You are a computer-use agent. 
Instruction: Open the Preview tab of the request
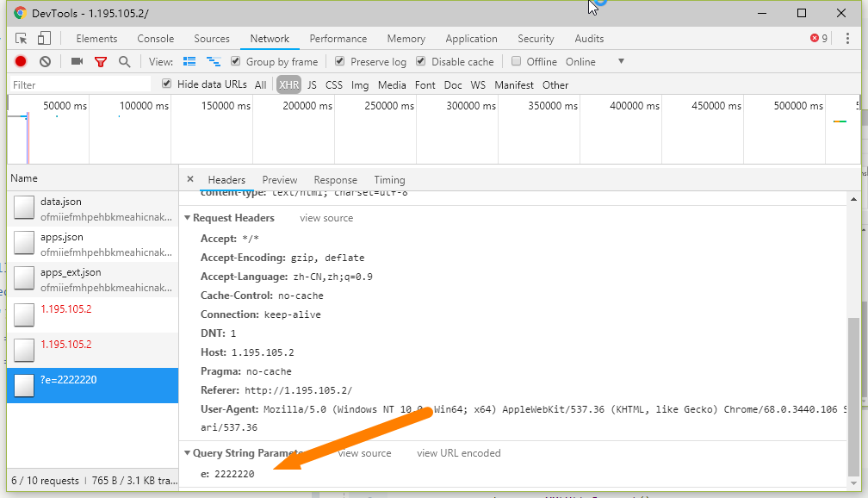(x=280, y=179)
